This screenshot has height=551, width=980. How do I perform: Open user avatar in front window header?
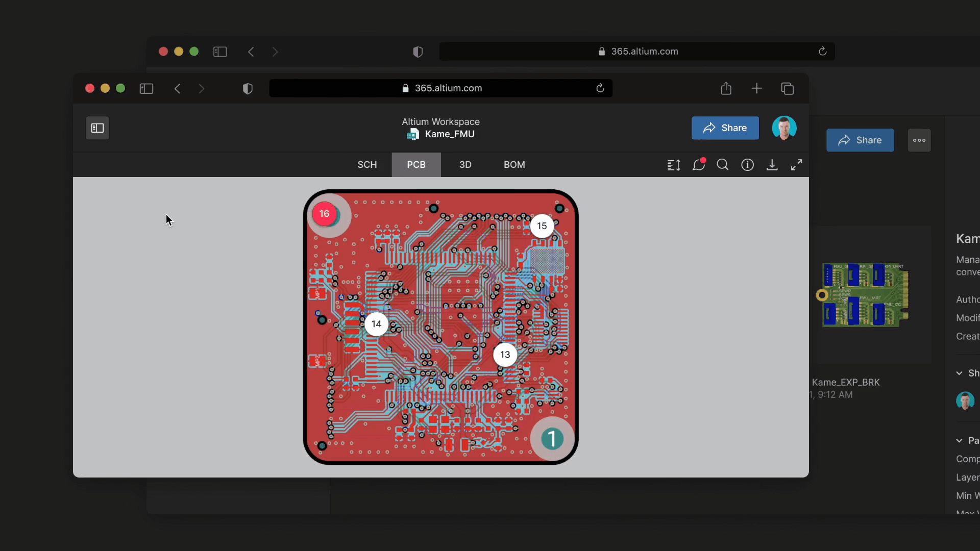pos(784,128)
